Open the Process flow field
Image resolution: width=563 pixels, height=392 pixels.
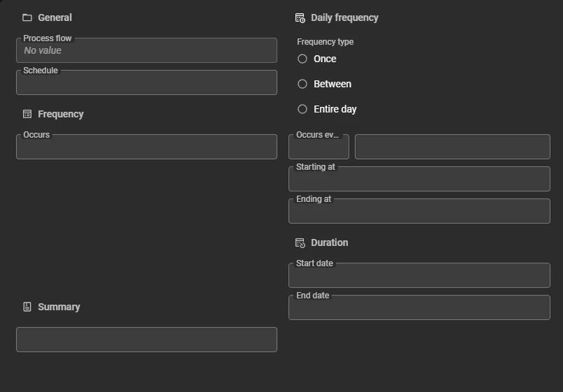pyautogui.click(x=147, y=51)
